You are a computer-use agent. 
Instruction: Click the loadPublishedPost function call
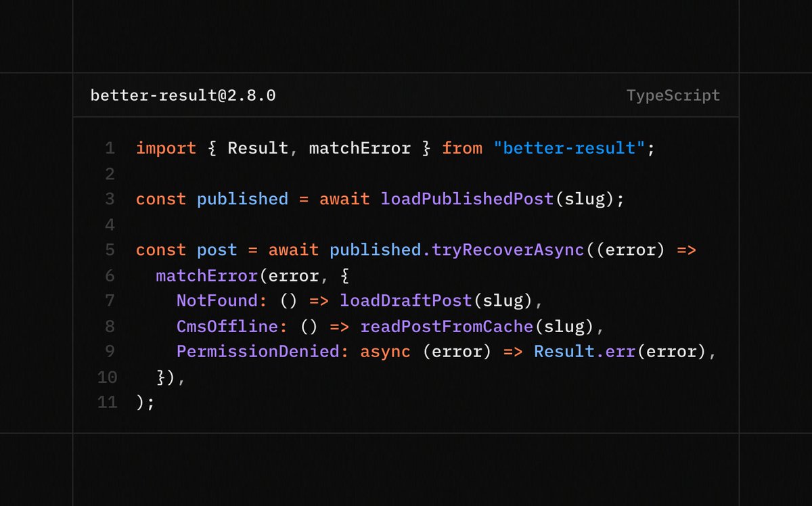point(467,199)
